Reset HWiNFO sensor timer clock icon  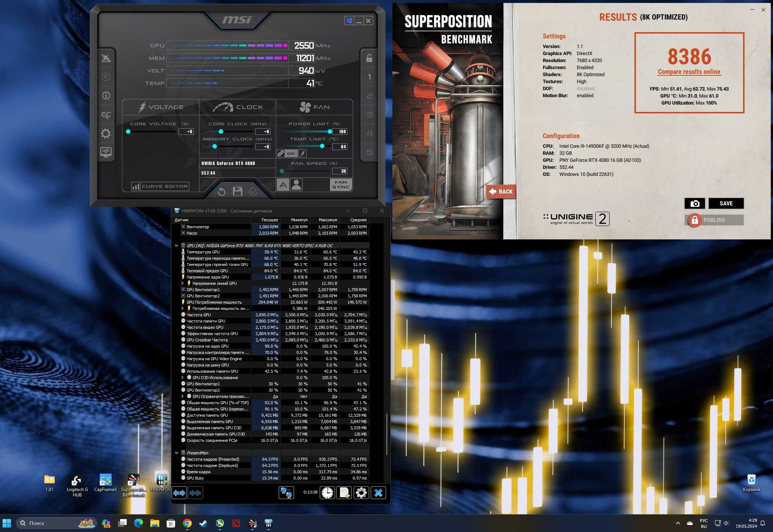(327, 493)
